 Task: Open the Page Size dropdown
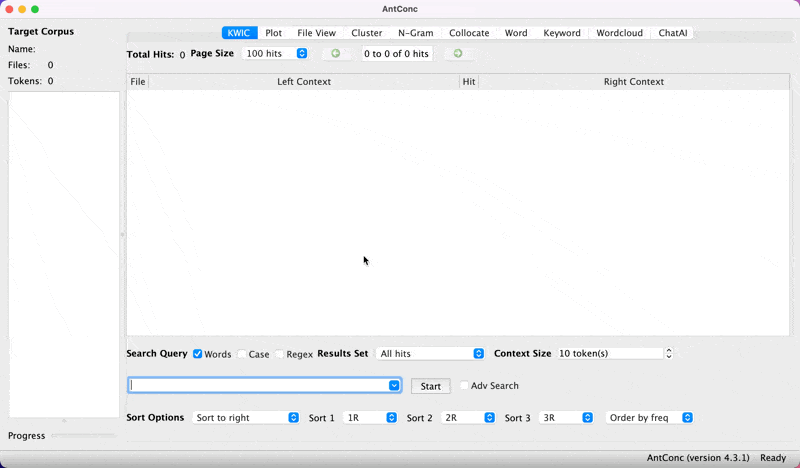click(x=275, y=54)
